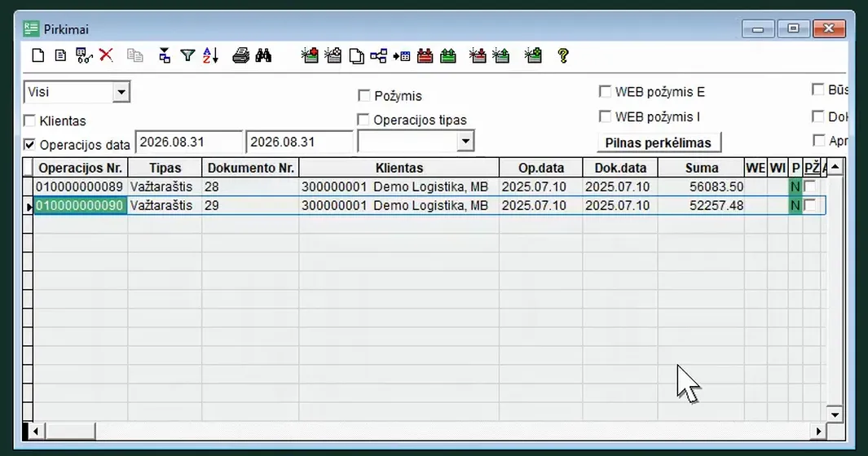Click sum value 56083.50
Screen dimensions: 868x456
tap(716, 187)
